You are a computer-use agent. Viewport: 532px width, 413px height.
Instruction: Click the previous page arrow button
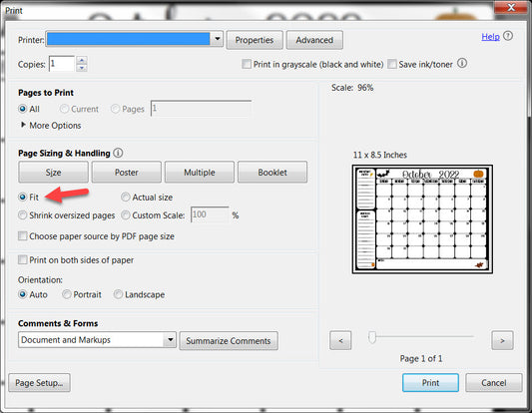point(340,340)
